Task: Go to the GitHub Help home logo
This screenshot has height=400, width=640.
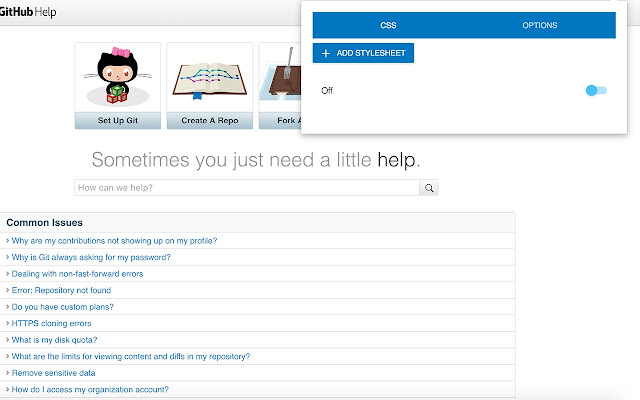Action: (28, 12)
